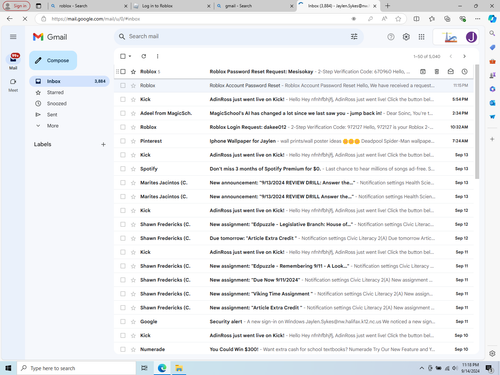Image resolution: width=500 pixels, height=375 pixels.
Task: Open the Roblox Account Password Reset email
Action: click(x=293, y=85)
